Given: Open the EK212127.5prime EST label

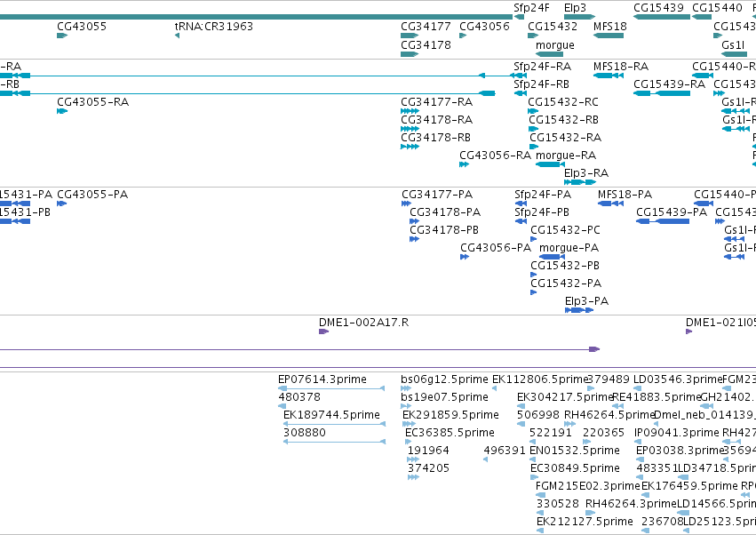Looking at the screenshot, I should [x=585, y=522].
